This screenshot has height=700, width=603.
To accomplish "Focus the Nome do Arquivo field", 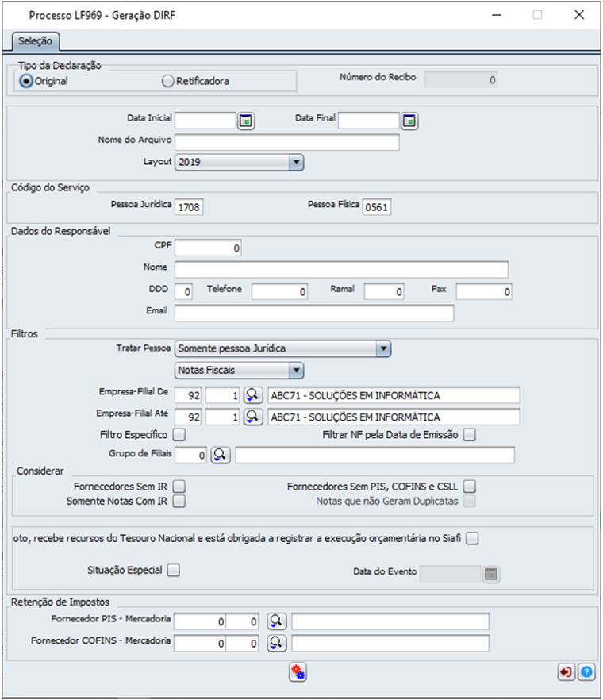I will 287,143.
